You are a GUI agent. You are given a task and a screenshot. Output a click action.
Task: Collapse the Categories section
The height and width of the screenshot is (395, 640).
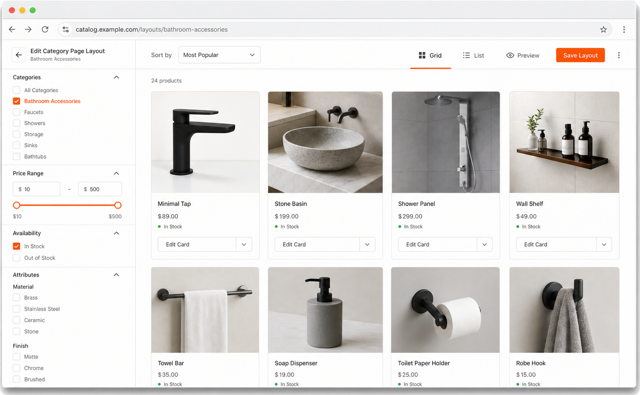(116, 77)
